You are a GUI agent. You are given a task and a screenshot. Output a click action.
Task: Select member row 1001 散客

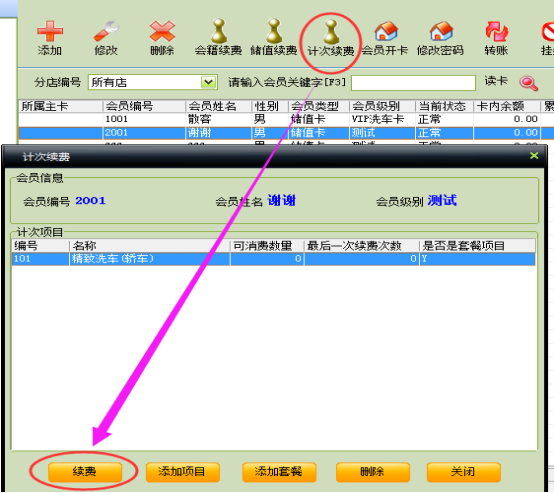click(283, 119)
